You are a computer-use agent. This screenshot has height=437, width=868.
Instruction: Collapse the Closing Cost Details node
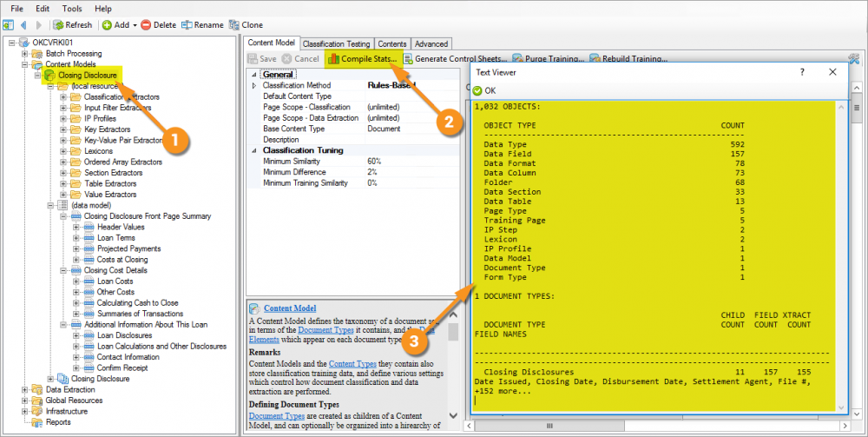pyautogui.click(x=64, y=270)
